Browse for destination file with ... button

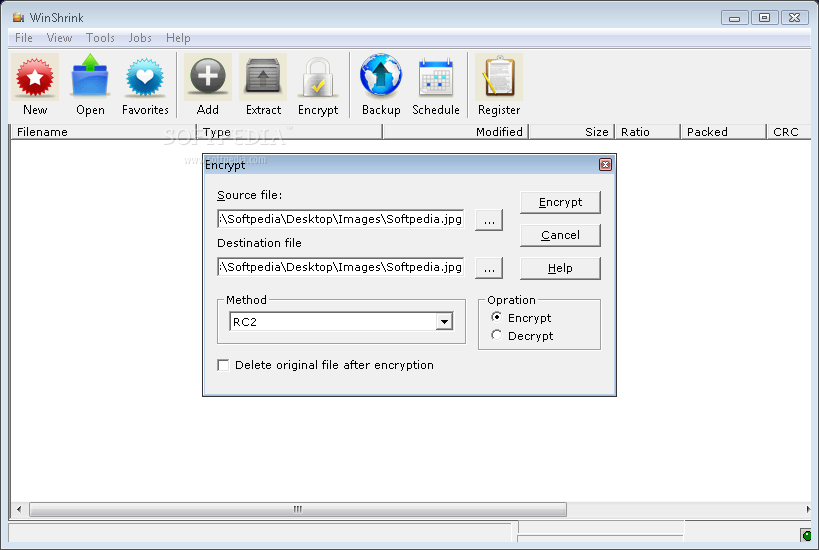pyautogui.click(x=489, y=268)
